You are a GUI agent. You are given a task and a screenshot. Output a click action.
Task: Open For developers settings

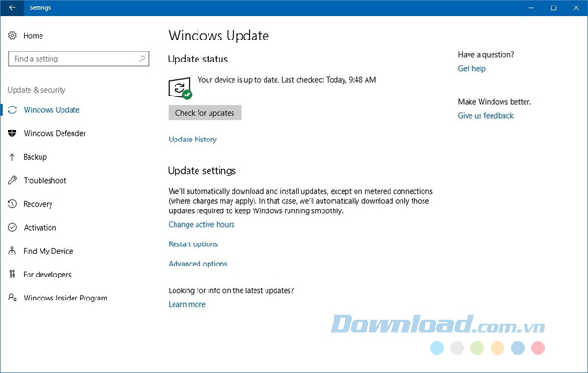click(47, 275)
